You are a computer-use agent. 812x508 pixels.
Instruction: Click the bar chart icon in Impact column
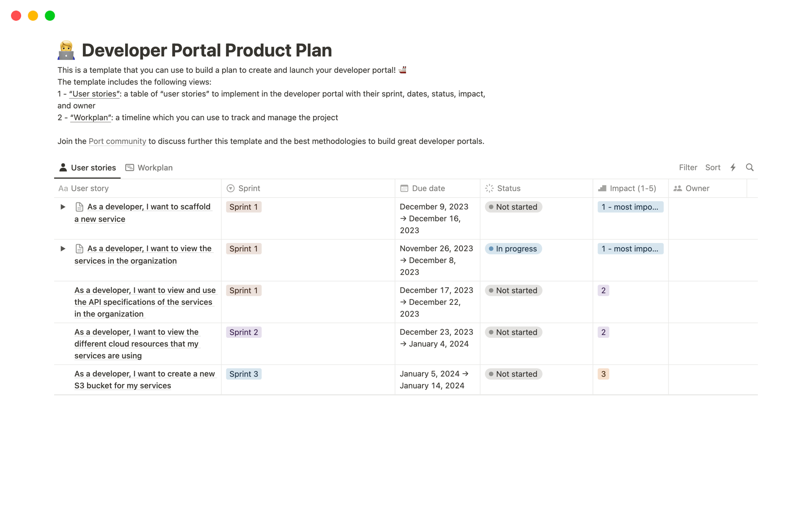(x=602, y=188)
